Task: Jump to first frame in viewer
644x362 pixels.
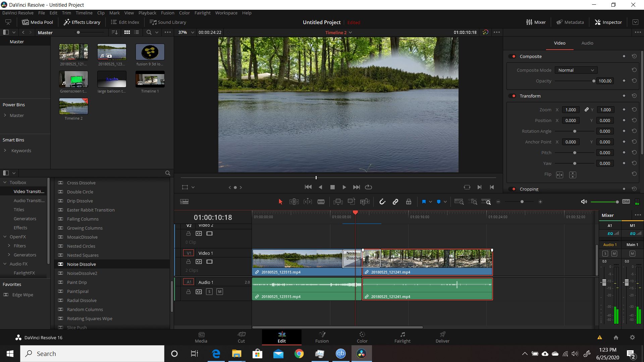Action: click(308, 187)
